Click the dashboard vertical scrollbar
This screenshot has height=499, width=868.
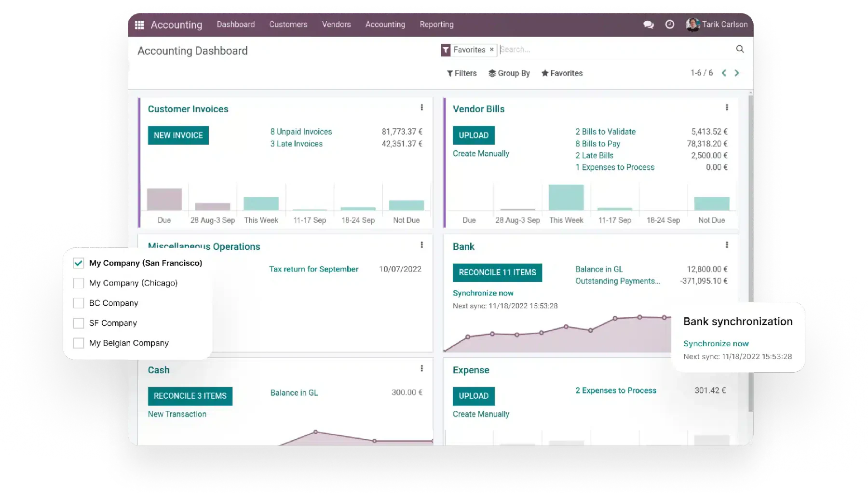(750, 253)
